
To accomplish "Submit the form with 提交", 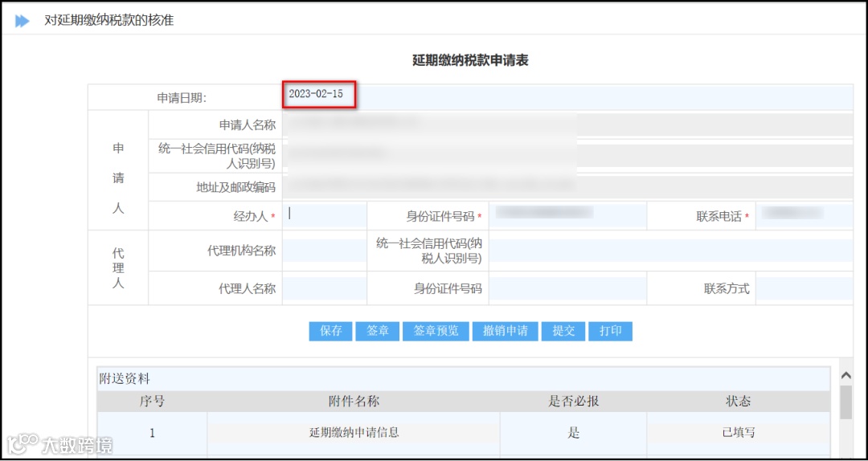I will pyautogui.click(x=563, y=332).
